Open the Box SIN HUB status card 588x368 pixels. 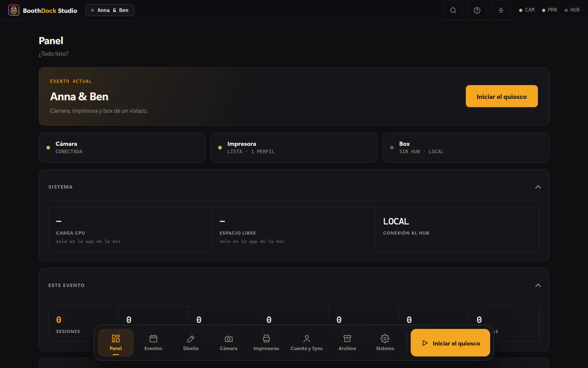click(x=466, y=147)
